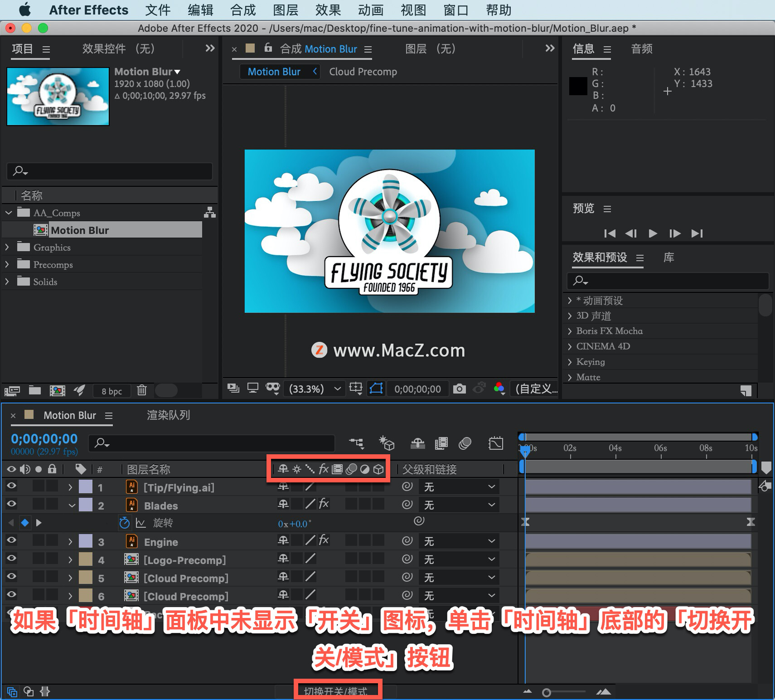Toggle hide shy layers switch in timeline
The image size is (775, 700).
click(x=417, y=443)
